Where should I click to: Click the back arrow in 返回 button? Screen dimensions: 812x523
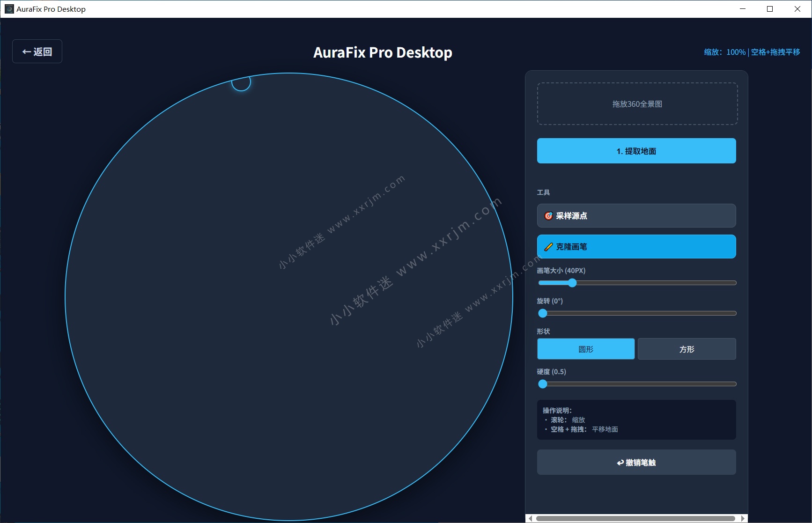(26, 51)
